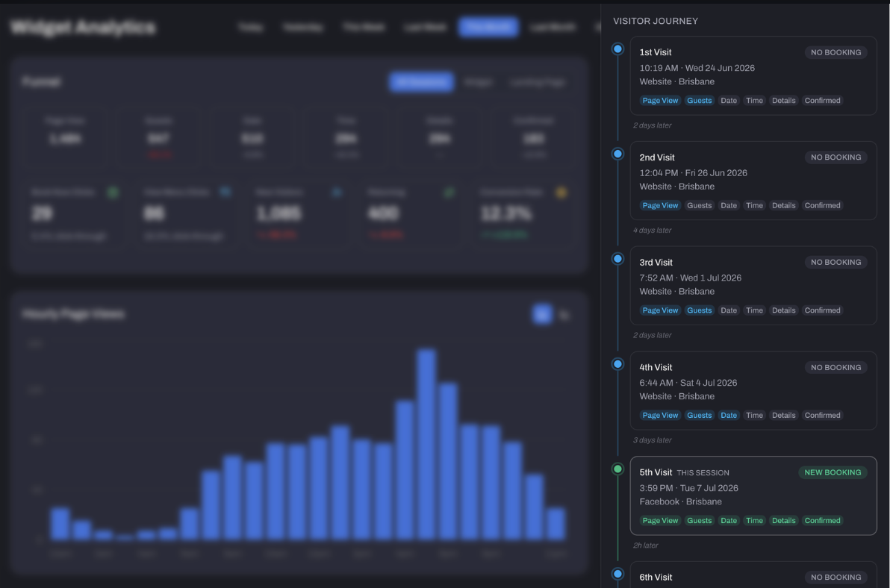Image resolution: width=890 pixels, height=588 pixels.
Task: Select the 2nd Visit timeline dot
Action: tap(617, 154)
